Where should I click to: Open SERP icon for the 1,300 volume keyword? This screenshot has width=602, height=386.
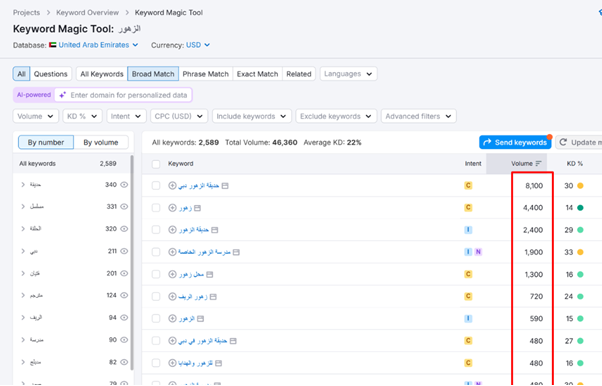coord(209,274)
